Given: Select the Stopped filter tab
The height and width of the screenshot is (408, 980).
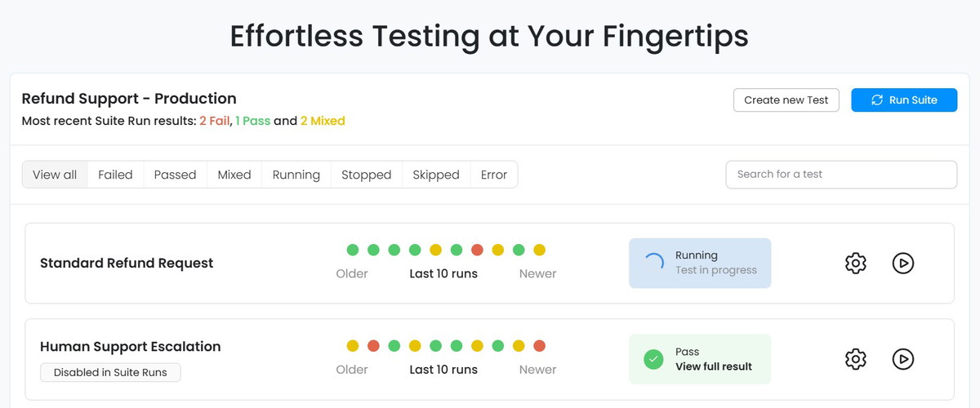Looking at the screenshot, I should click(x=366, y=175).
